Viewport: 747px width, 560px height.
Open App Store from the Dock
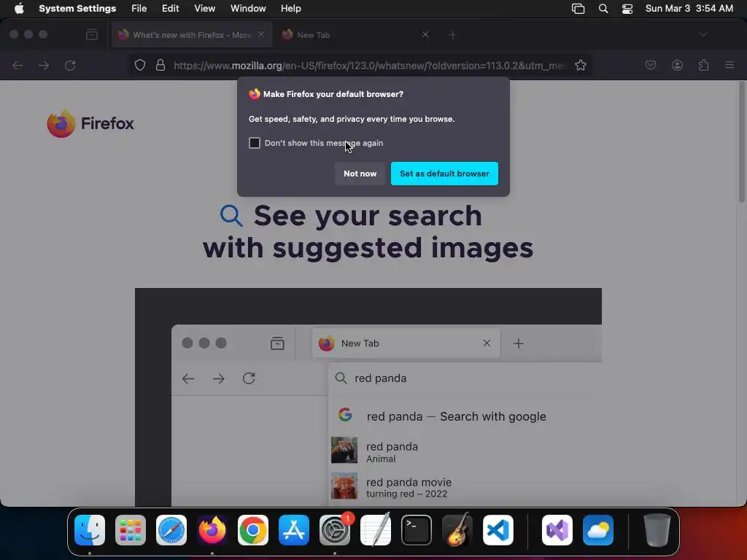click(294, 530)
